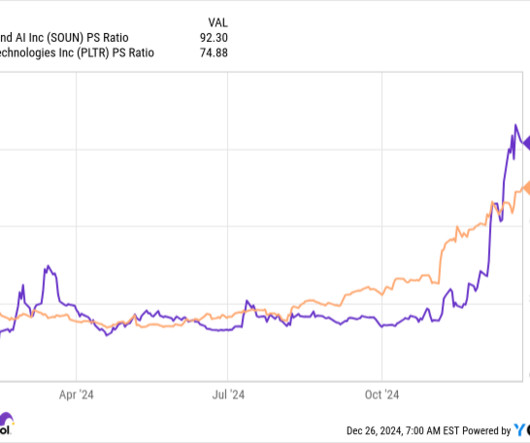530x443 pixels.
Task: Click the Jul '24 axis label
Action: [x=228, y=395]
